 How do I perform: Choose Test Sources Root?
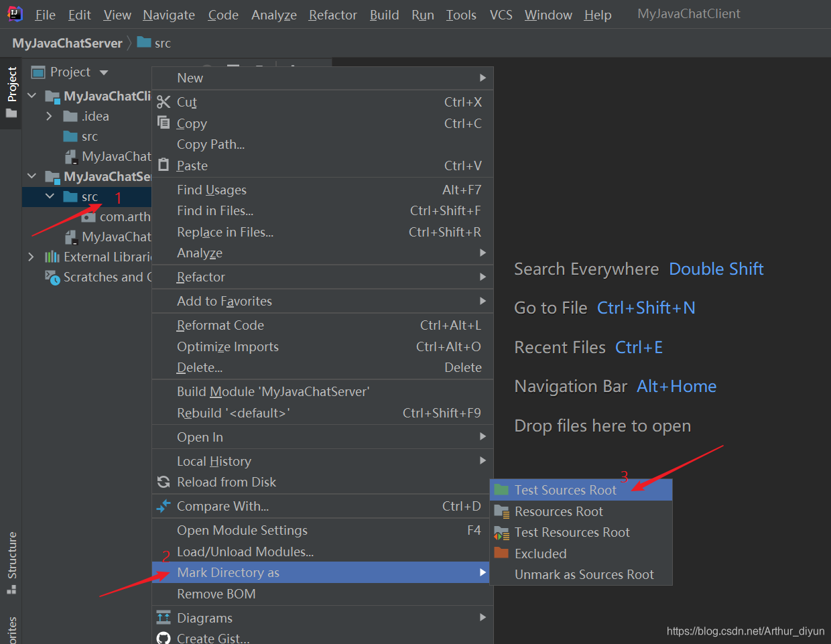coord(581,490)
